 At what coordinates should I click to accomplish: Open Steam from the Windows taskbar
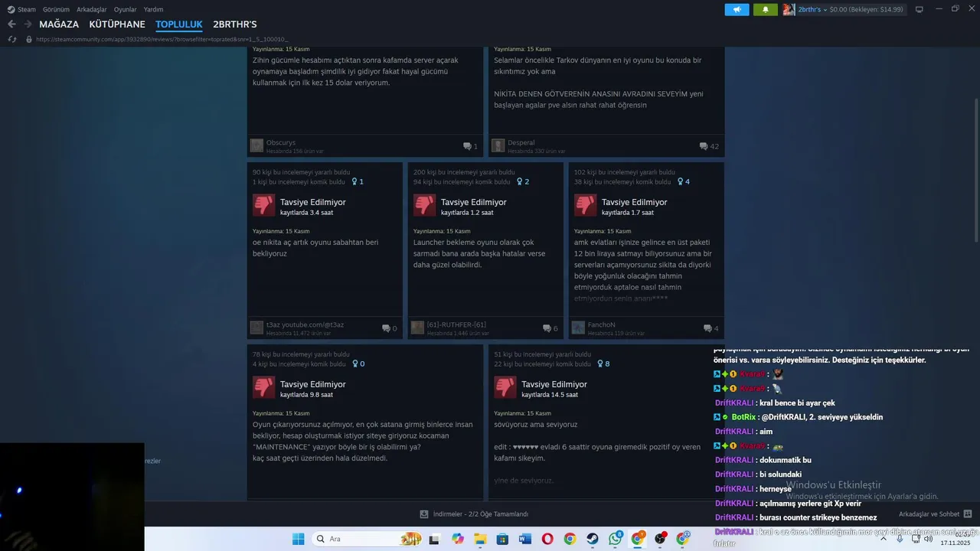coord(593,539)
